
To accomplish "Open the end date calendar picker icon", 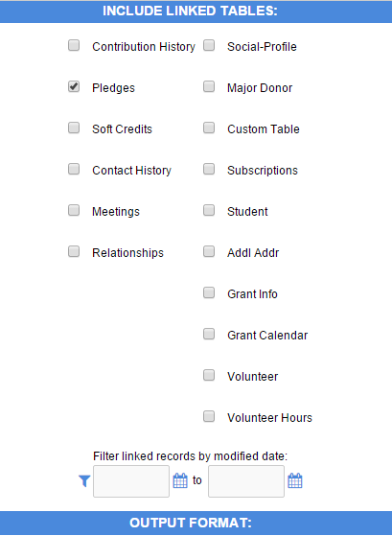I will pos(295,480).
